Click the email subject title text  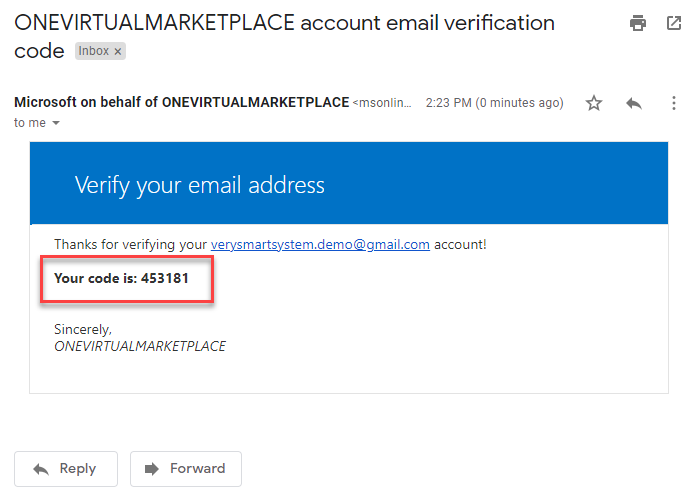click(284, 36)
